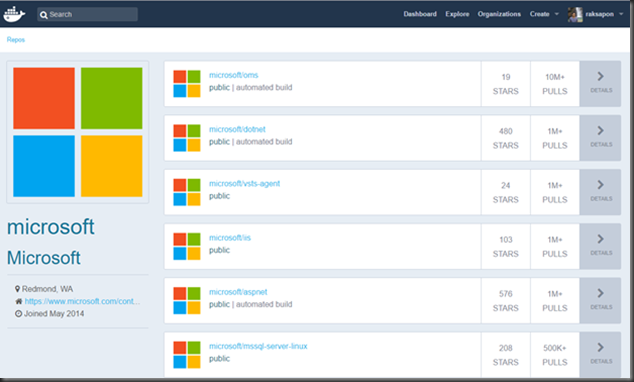
Task: Focus the Search input field
Action: point(87,15)
